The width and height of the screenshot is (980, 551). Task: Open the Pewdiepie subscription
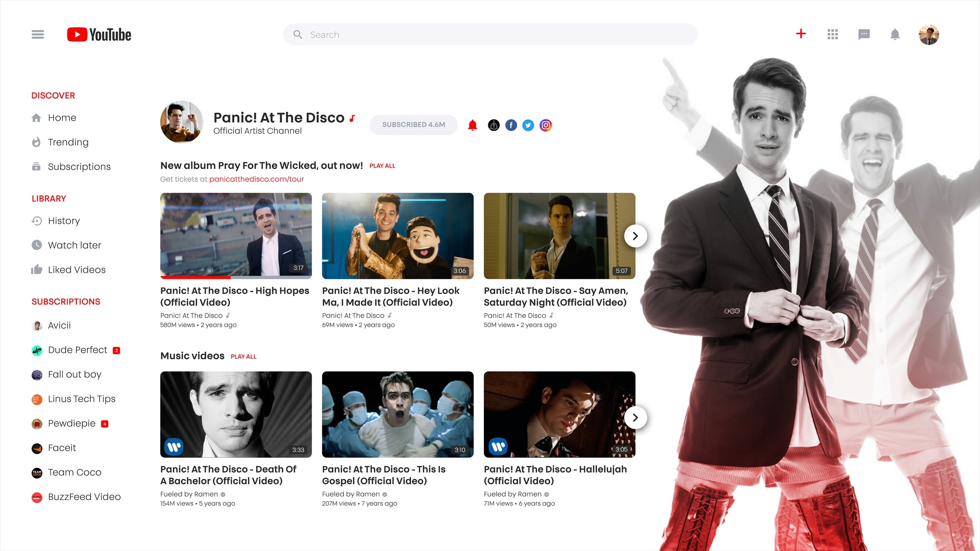click(72, 423)
